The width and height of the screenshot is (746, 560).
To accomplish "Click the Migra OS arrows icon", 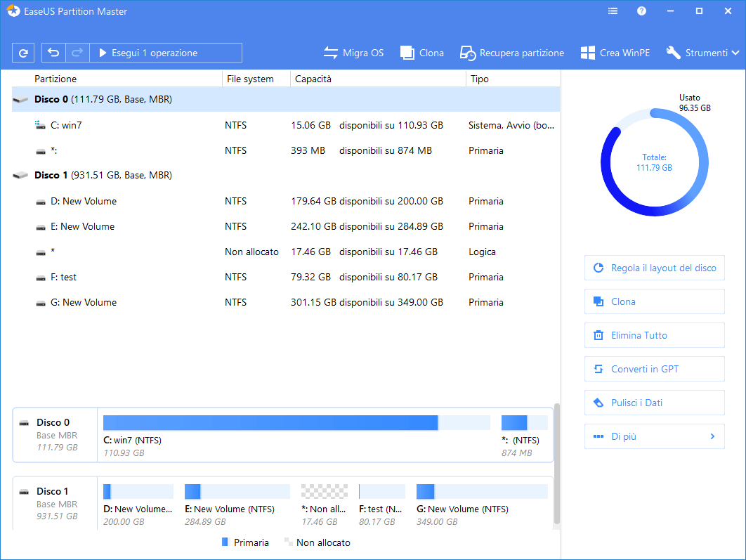I will 331,53.
